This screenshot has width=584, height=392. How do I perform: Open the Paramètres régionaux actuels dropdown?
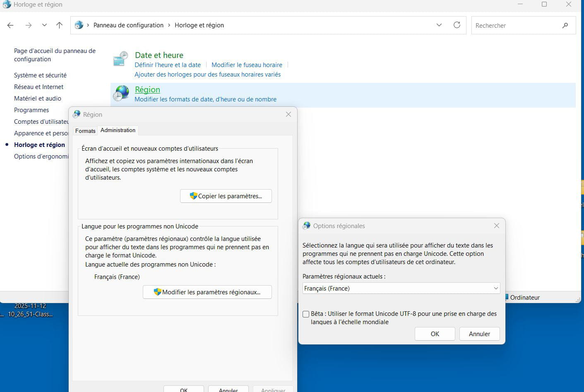[401, 289]
